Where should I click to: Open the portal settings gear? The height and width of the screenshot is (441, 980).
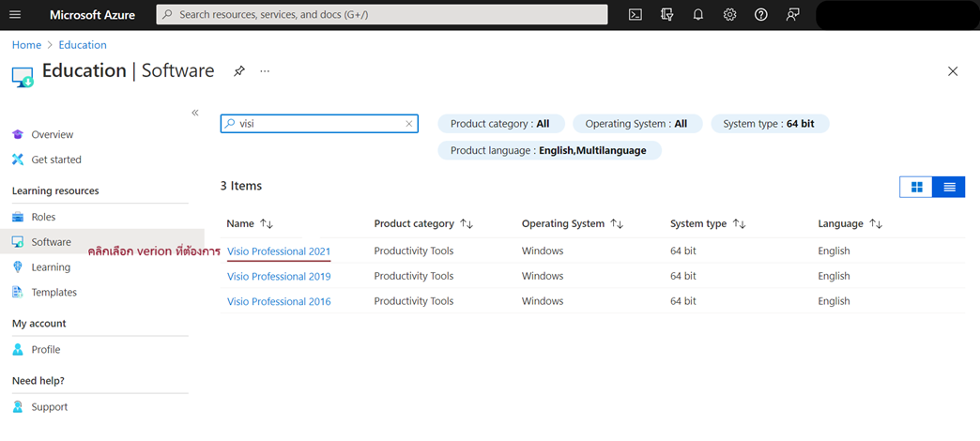[729, 15]
